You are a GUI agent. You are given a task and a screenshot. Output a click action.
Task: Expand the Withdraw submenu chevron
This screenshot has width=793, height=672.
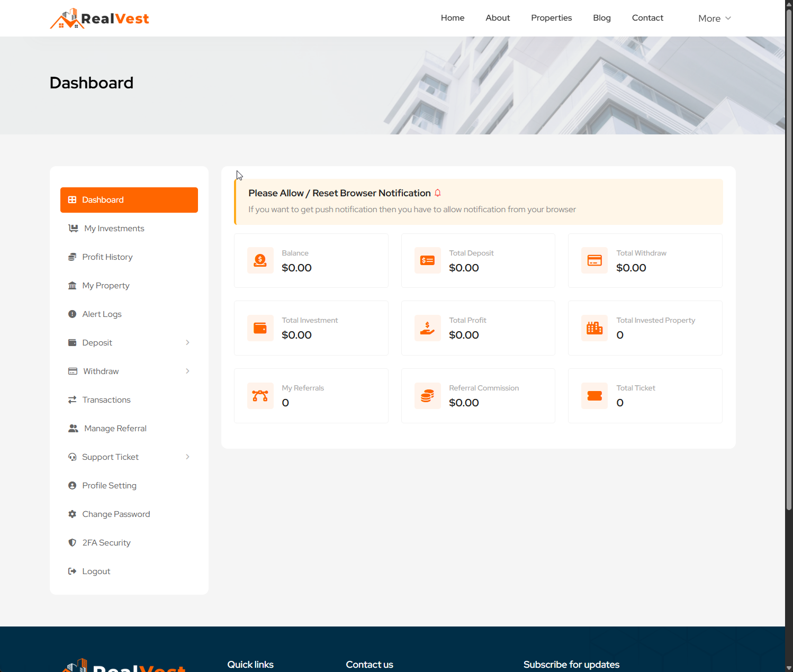[x=187, y=371]
